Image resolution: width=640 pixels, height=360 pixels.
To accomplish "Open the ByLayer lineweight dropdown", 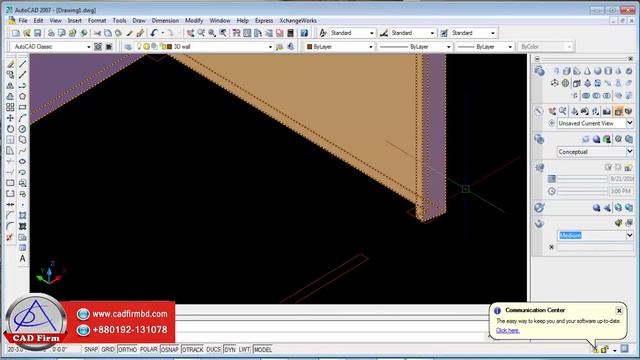I will pos(510,47).
